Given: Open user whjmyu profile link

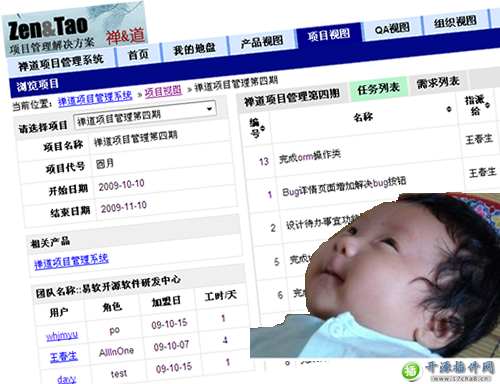Looking at the screenshot, I should 62,335.
